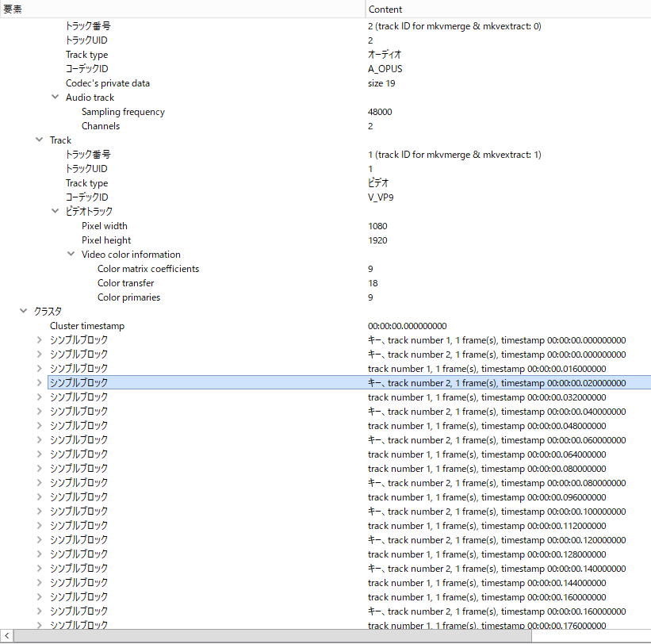The height and width of the screenshot is (644, 651).
Task: Collapse the ビデオトラック node
Action: pos(56,212)
